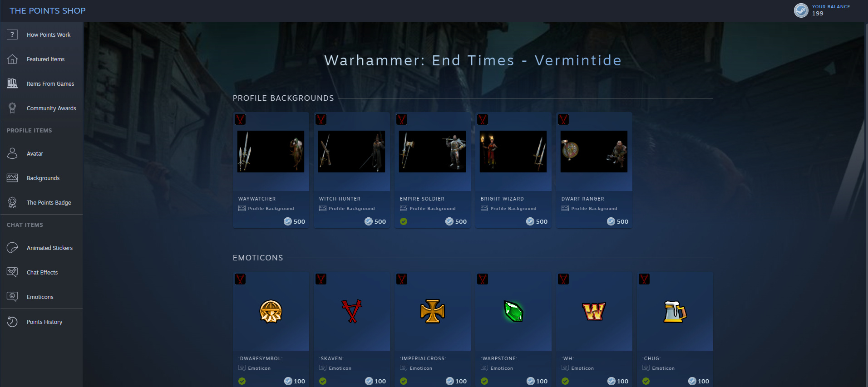Click green checkmark on CHUG emoticon
868x387 pixels.
[x=646, y=381]
